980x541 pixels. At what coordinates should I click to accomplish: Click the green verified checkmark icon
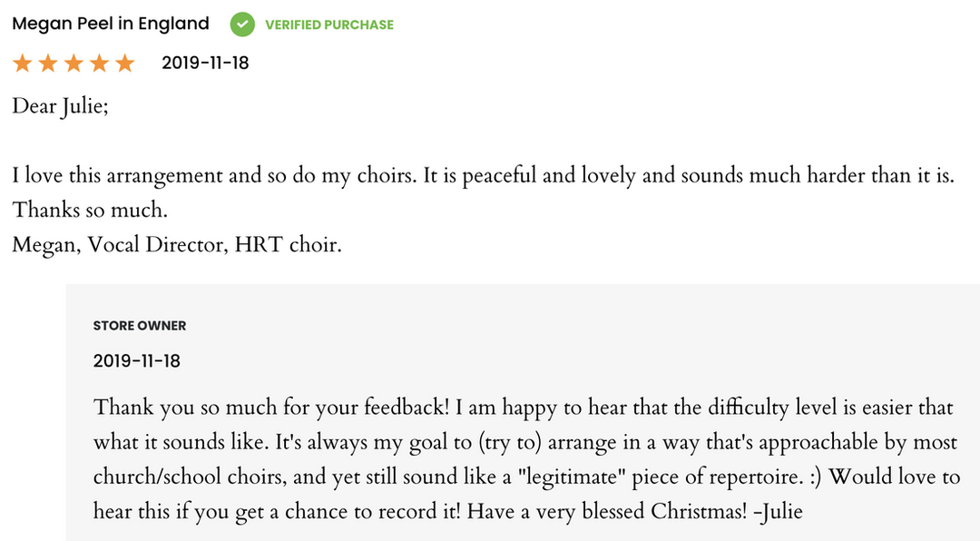click(242, 25)
